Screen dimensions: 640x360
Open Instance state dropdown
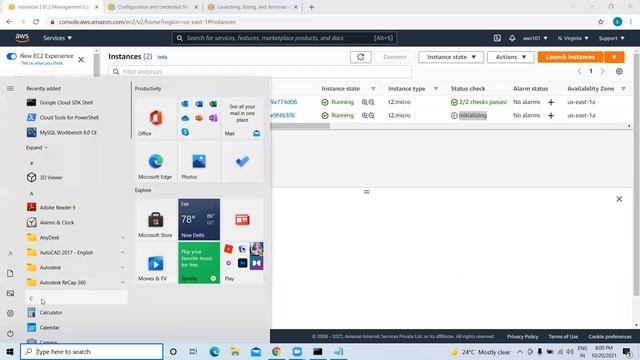451,57
